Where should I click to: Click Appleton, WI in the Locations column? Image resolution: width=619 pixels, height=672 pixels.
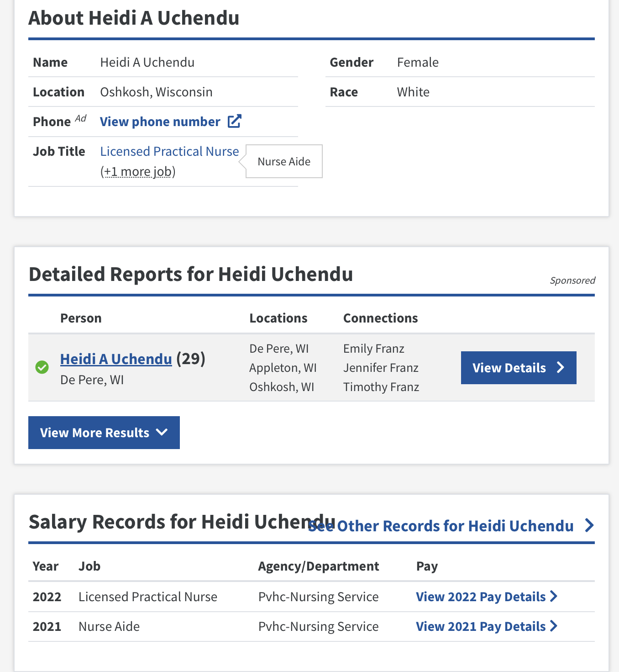point(283,368)
